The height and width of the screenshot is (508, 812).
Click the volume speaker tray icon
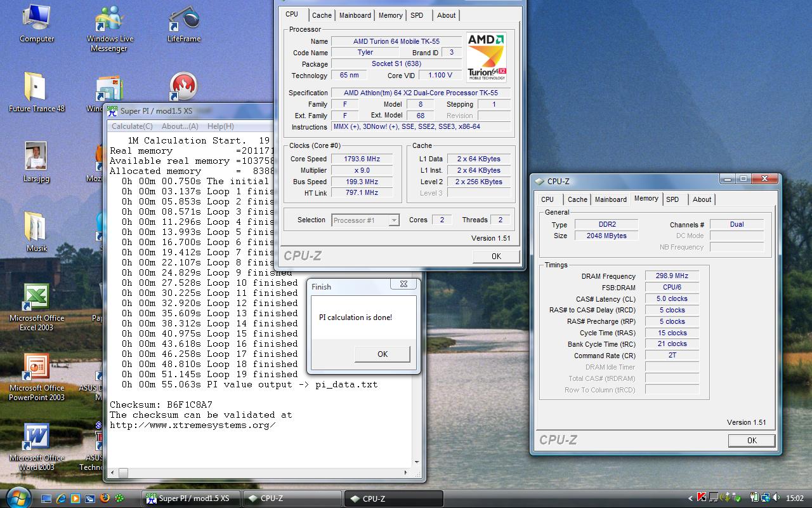(x=776, y=498)
